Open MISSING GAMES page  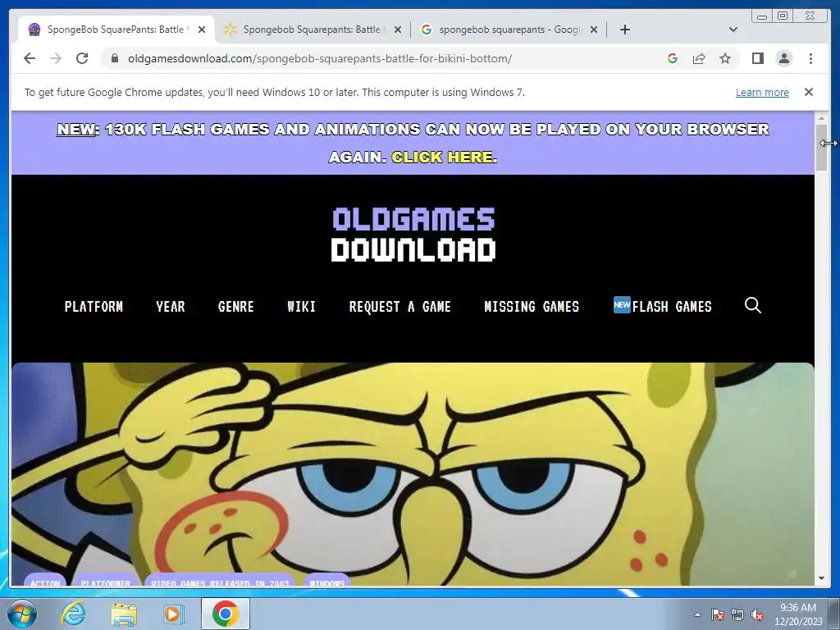(532, 307)
